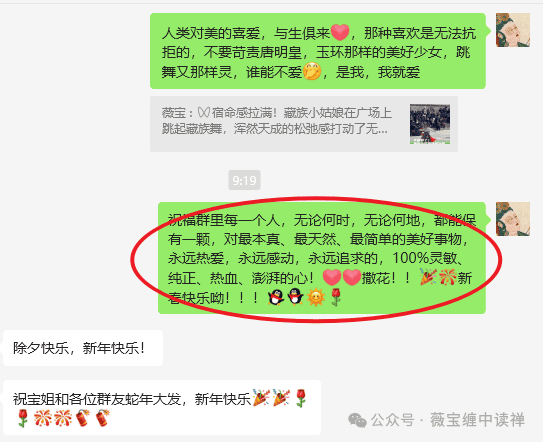Click the thinking face emoji after 谁能不爱
The height and width of the screenshot is (442, 543).
pyautogui.click(x=312, y=72)
